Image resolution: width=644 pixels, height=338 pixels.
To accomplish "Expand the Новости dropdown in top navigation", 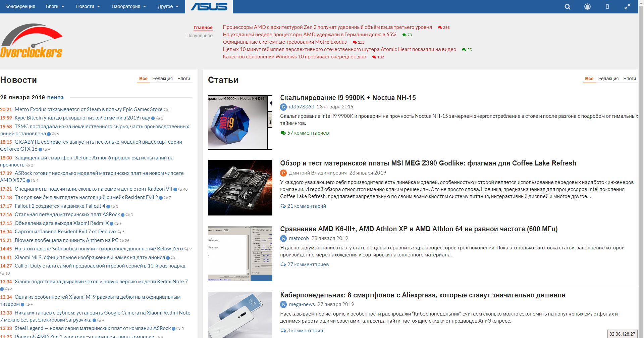I will click(88, 7).
